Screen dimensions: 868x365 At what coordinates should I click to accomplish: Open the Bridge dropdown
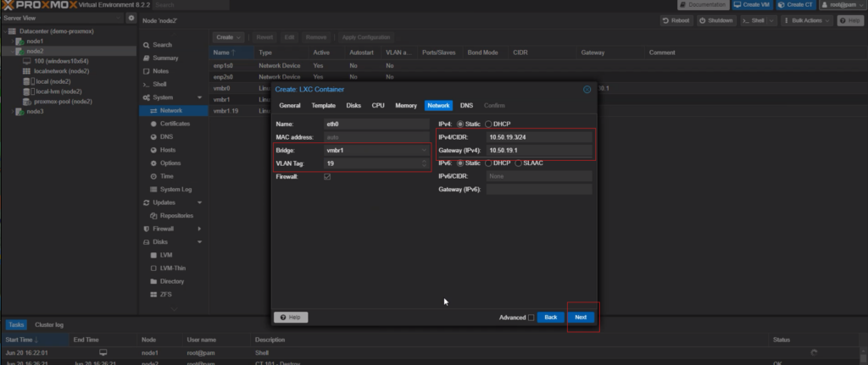click(x=424, y=150)
